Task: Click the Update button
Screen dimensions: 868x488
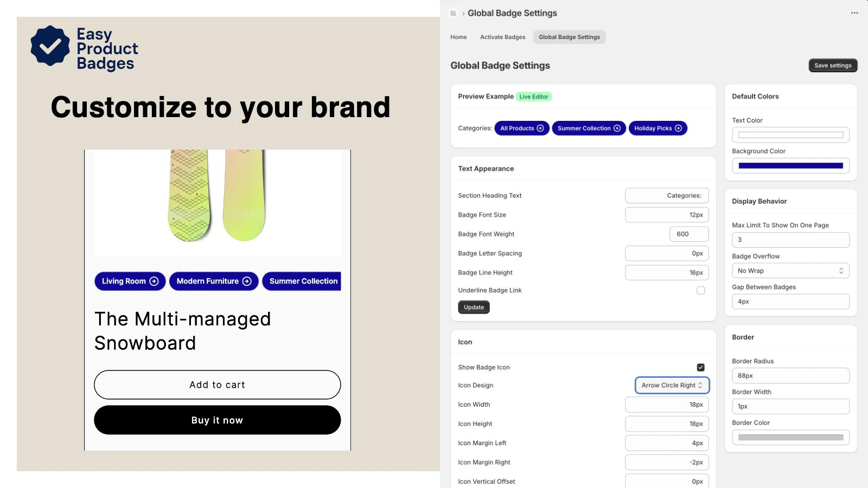Action: coord(474,307)
